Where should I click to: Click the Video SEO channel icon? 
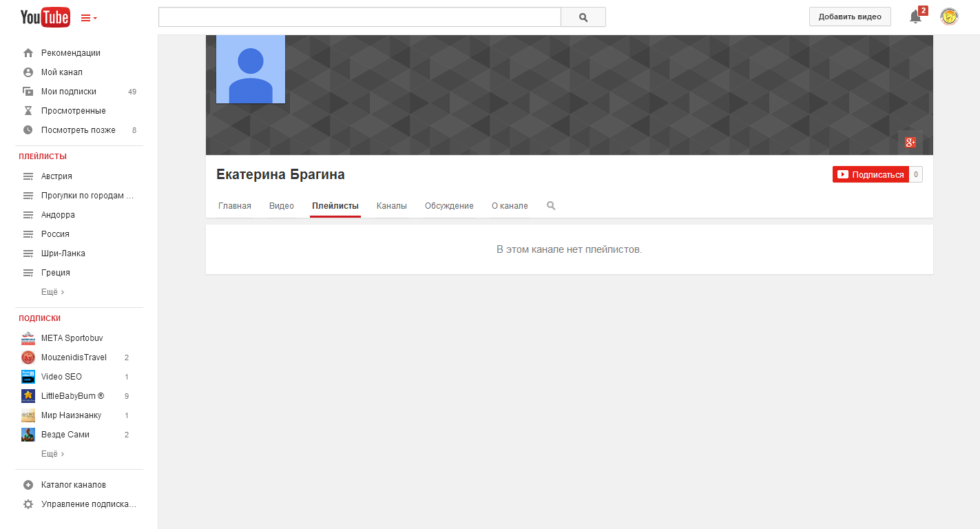point(28,377)
